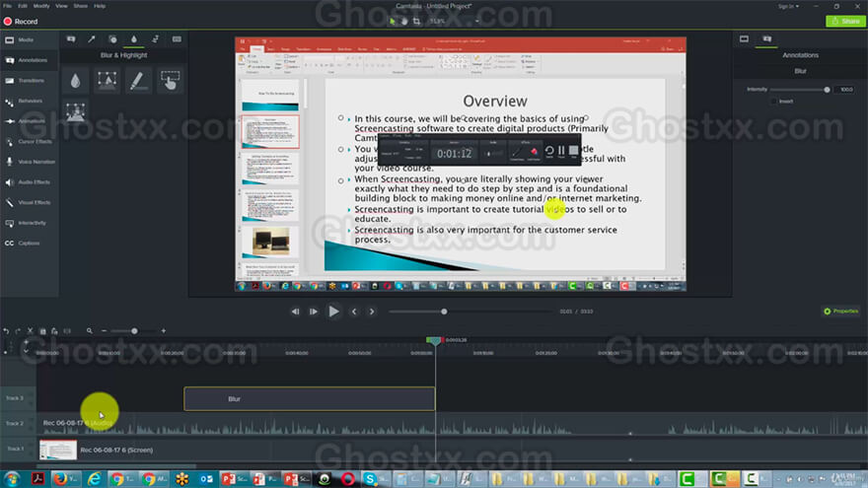
Task: Open the Blur & Highlight tab icon
Action: [x=133, y=39]
